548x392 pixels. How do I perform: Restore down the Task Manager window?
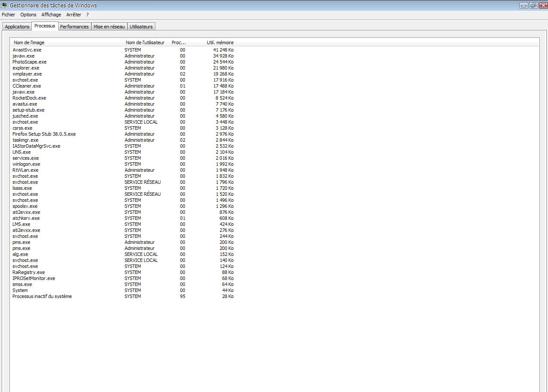point(533,6)
